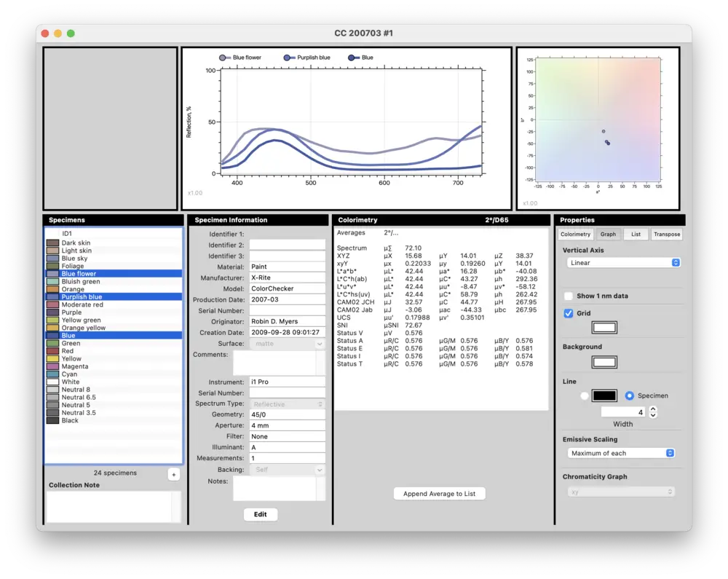Screen dimensions: 728x579
Task: Click the Foliage color chip in the Specimens list
Action: [x=54, y=266]
